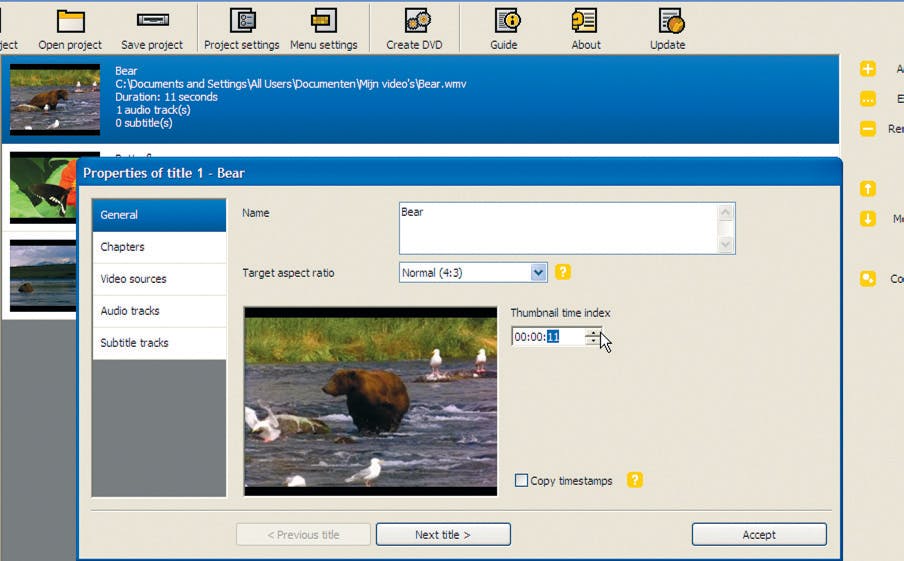Select the General tab

tap(159, 215)
